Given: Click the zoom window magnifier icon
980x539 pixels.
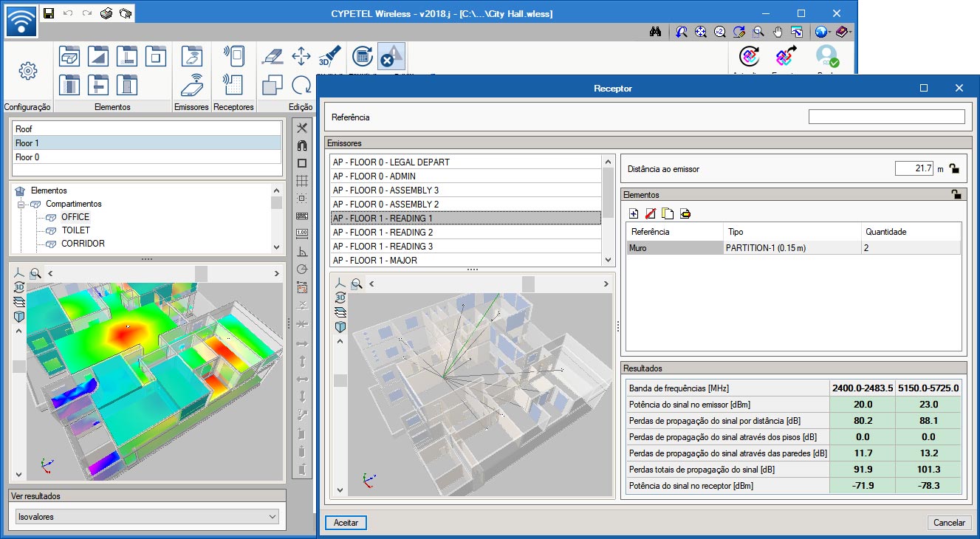Looking at the screenshot, I should pos(758,32).
